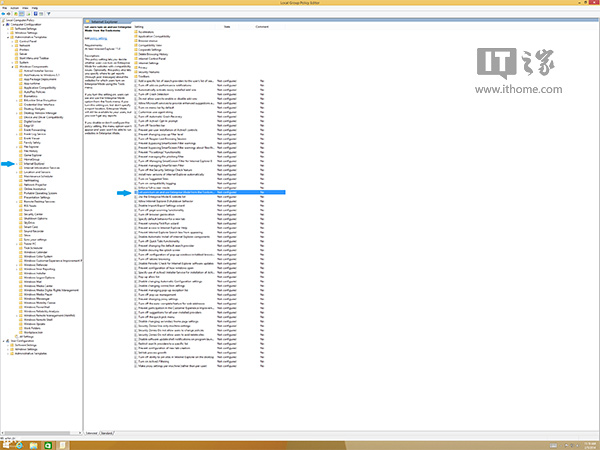Sort by the State column header
600x450 pixels.
[x=227, y=27]
